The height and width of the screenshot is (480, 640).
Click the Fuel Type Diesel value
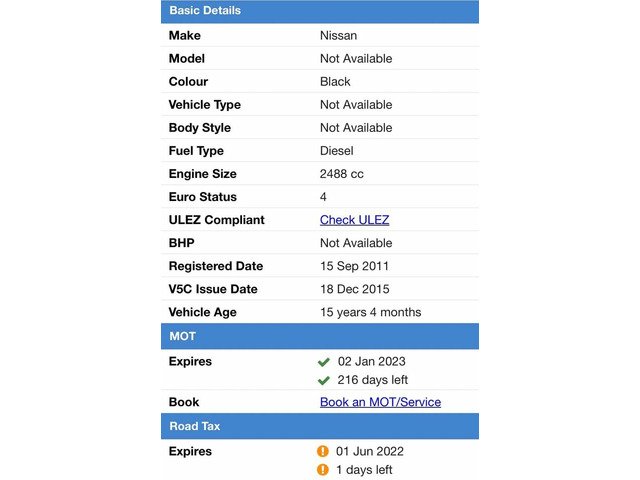click(x=337, y=151)
